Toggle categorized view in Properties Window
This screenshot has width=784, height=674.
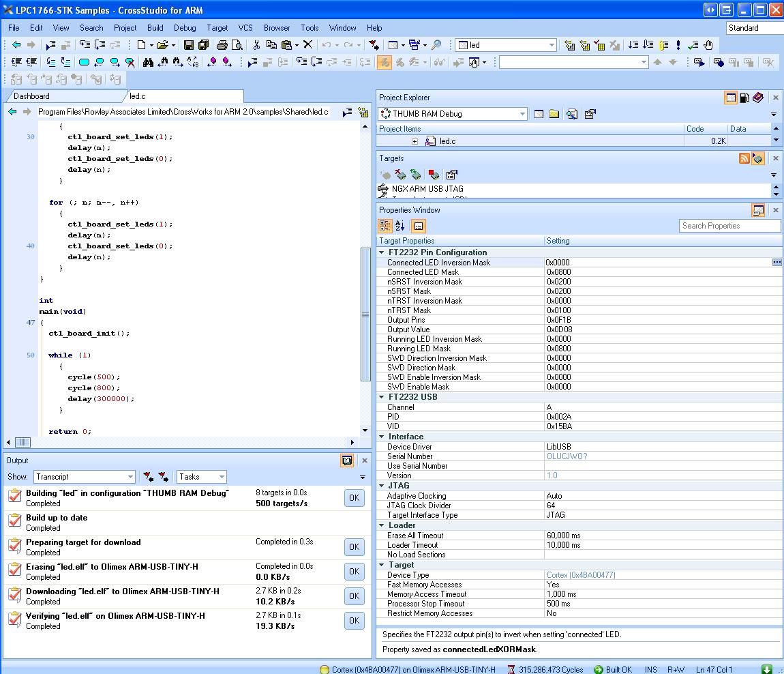click(385, 226)
